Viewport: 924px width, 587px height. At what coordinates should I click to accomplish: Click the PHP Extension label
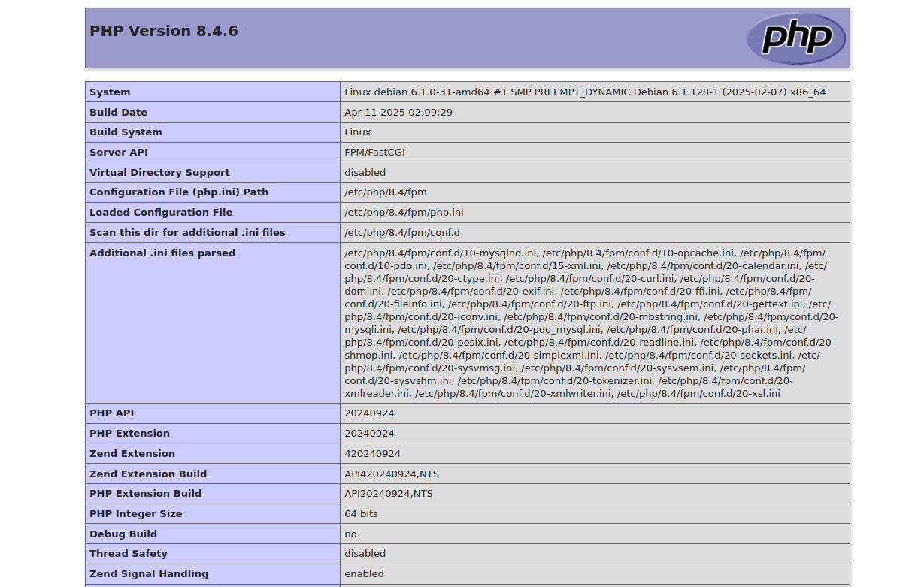(129, 434)
